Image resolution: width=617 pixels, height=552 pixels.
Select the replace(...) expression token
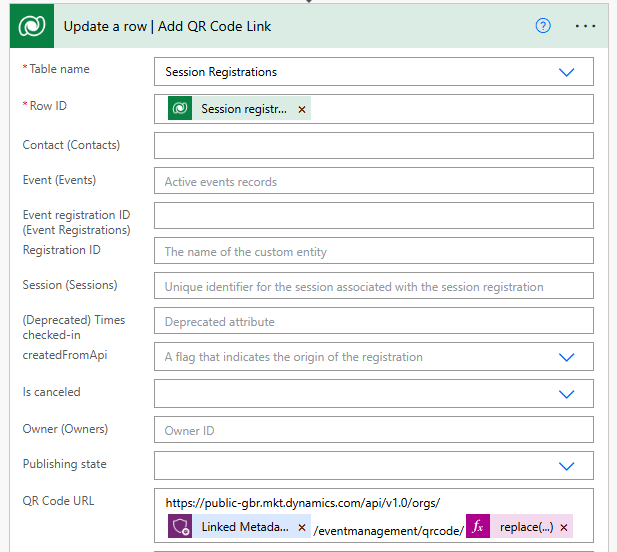pos(526,527)
